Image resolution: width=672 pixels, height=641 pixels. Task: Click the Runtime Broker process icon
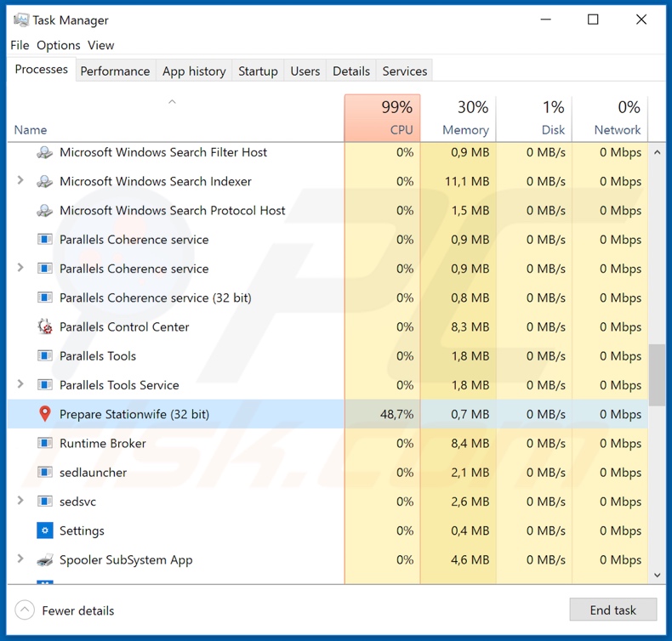45,443
